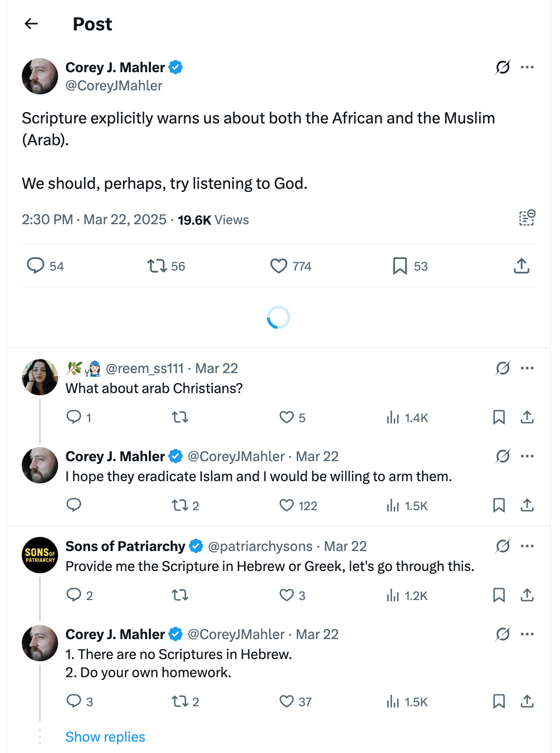Share the main post via upload icon

(521, 266)
